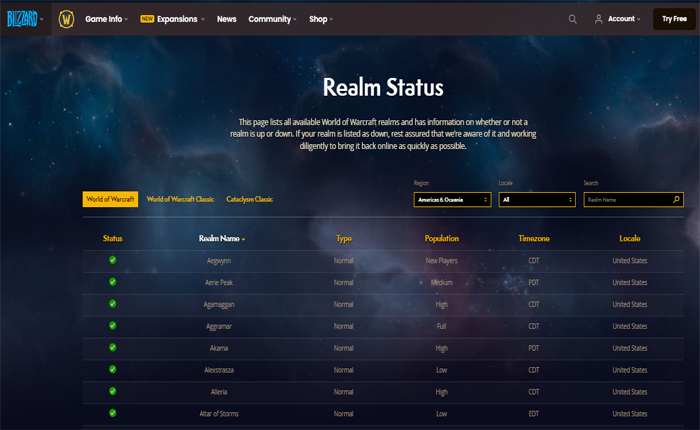
Task: Open the Account dropdown
Action: tap(624, 19)
